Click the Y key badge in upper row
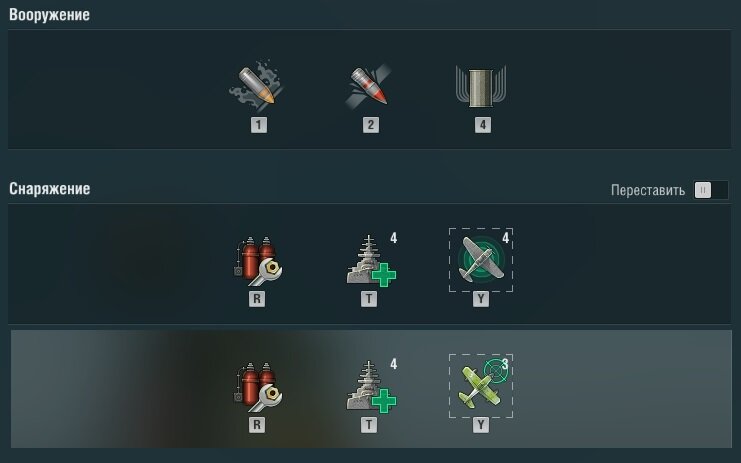This screenshot has width=741, height=463. click(481, 299)
